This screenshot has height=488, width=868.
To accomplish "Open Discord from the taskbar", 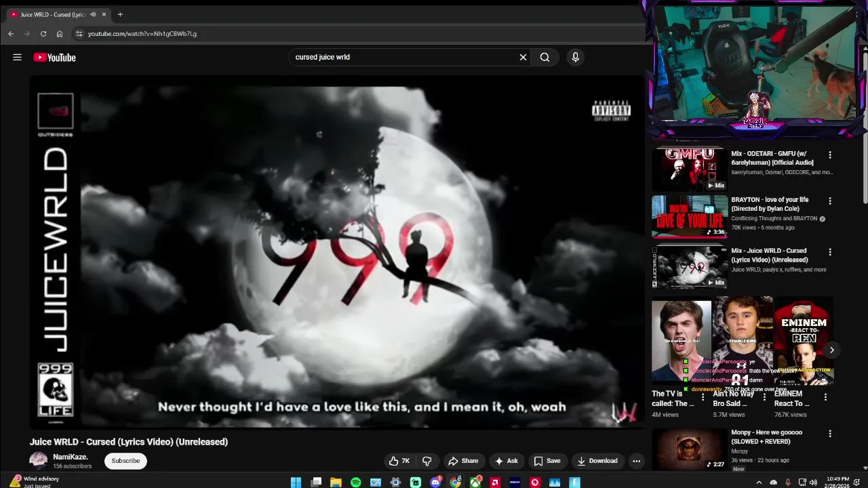I will click(435, 483).
